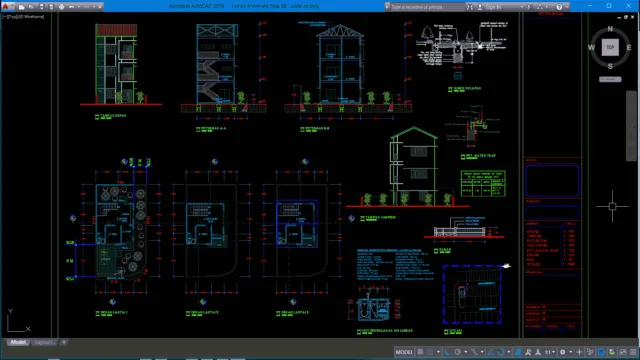This screenshot has height=360, width=640.
Task: Open Isometric drafting plane dropdown arrow
Action: point(482,352)
